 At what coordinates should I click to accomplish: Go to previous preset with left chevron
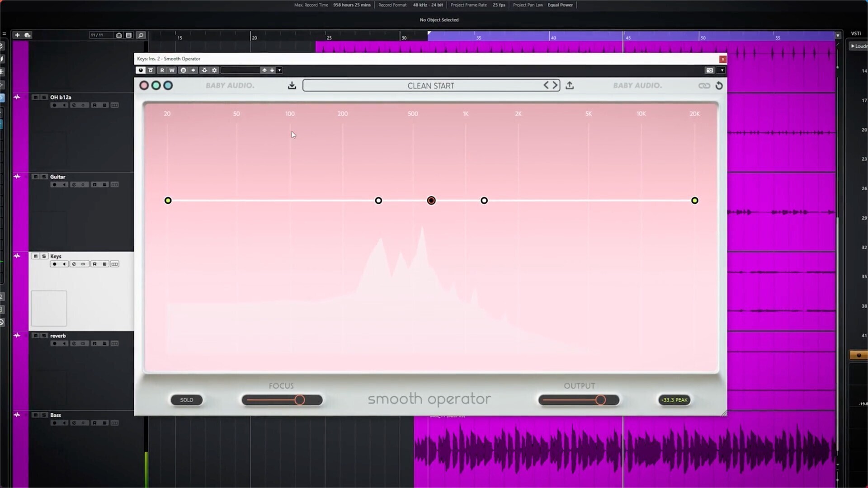click(546, 85)
